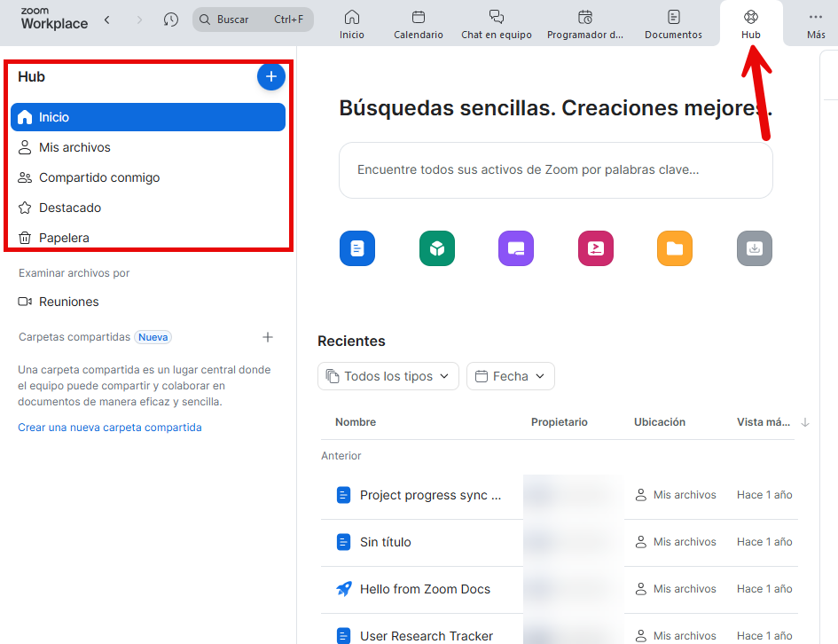Click the orange folder icon

(x=674, y=248)
